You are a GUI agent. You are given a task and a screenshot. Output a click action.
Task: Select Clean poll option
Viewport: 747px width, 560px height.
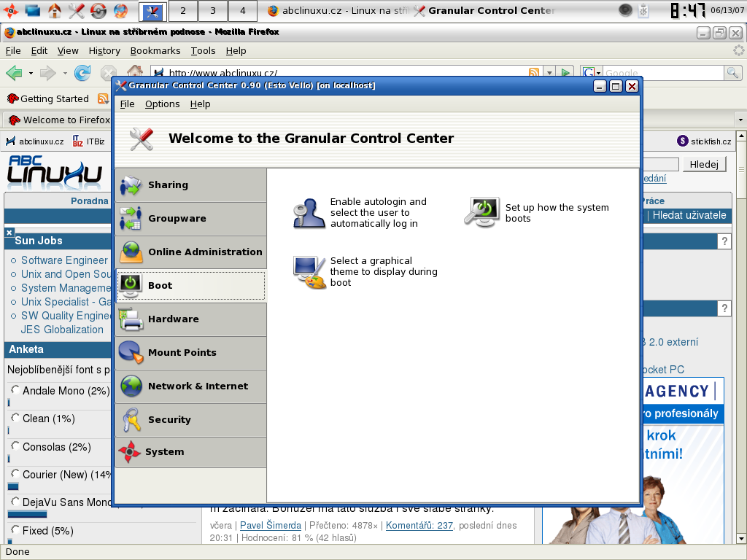[15, 418]
